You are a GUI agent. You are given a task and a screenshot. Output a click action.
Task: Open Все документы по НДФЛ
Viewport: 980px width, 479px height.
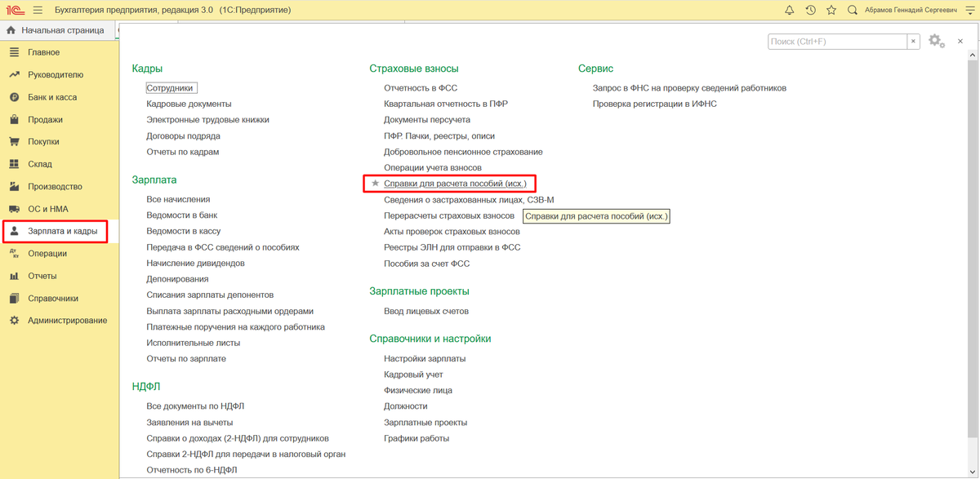point(195,406)
